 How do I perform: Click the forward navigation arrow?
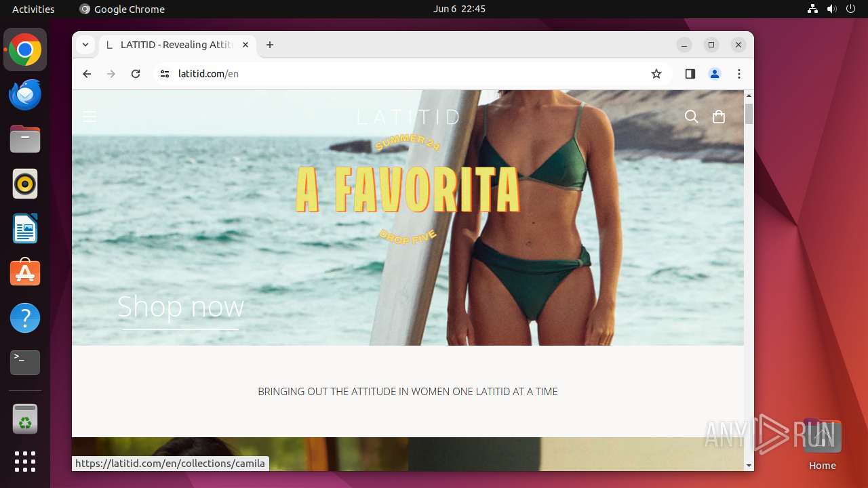(x=111, y=74)
